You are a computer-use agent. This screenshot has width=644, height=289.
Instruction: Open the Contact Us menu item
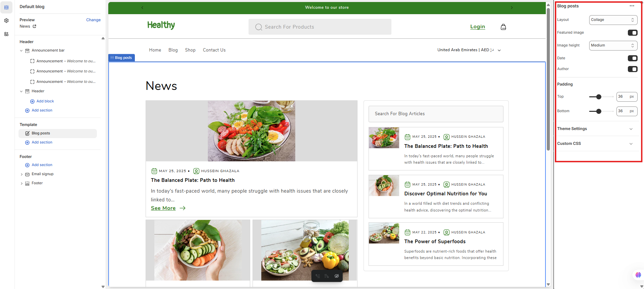coord(214,50)
